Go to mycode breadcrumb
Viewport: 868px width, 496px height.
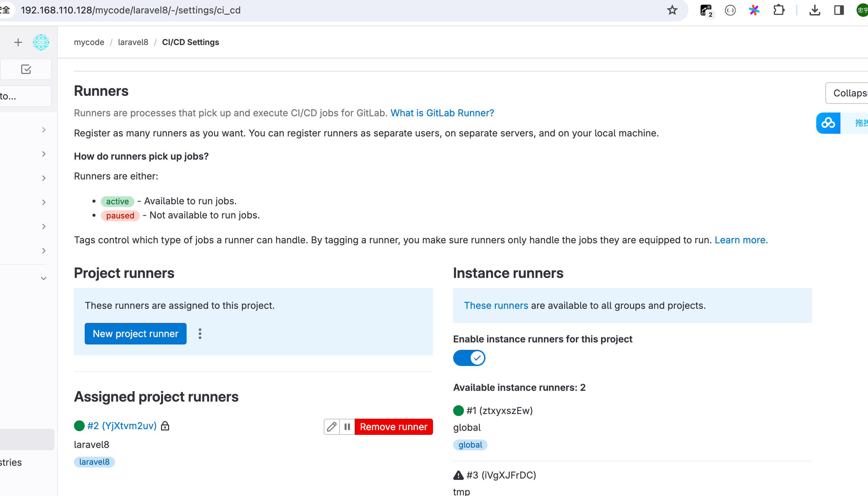89,42
